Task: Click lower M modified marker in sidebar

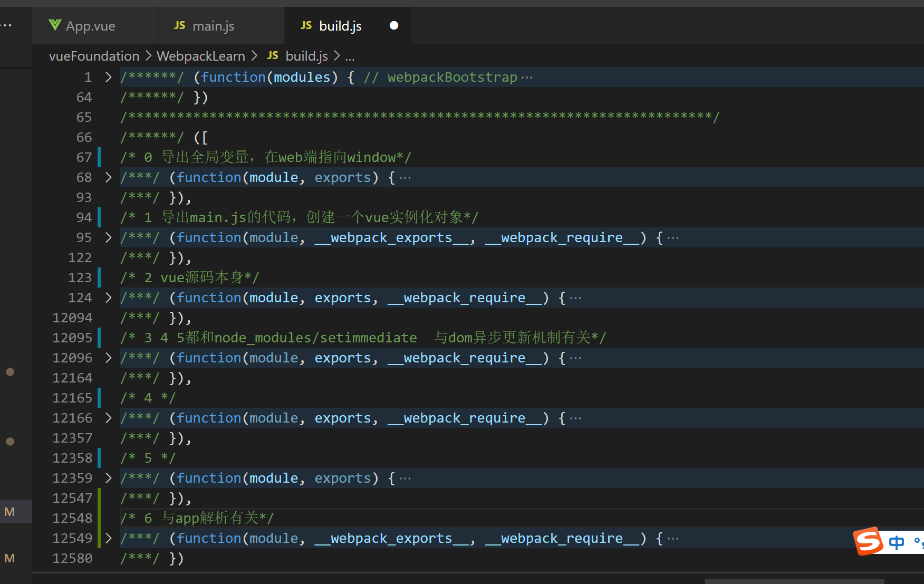Action: click(9, 558)
